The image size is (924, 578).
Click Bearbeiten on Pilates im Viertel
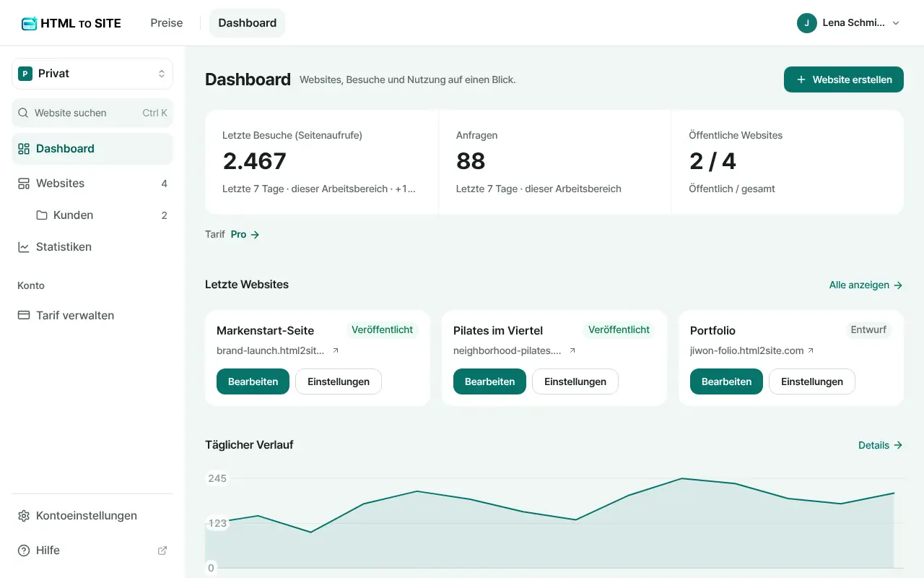pos(489,381)
